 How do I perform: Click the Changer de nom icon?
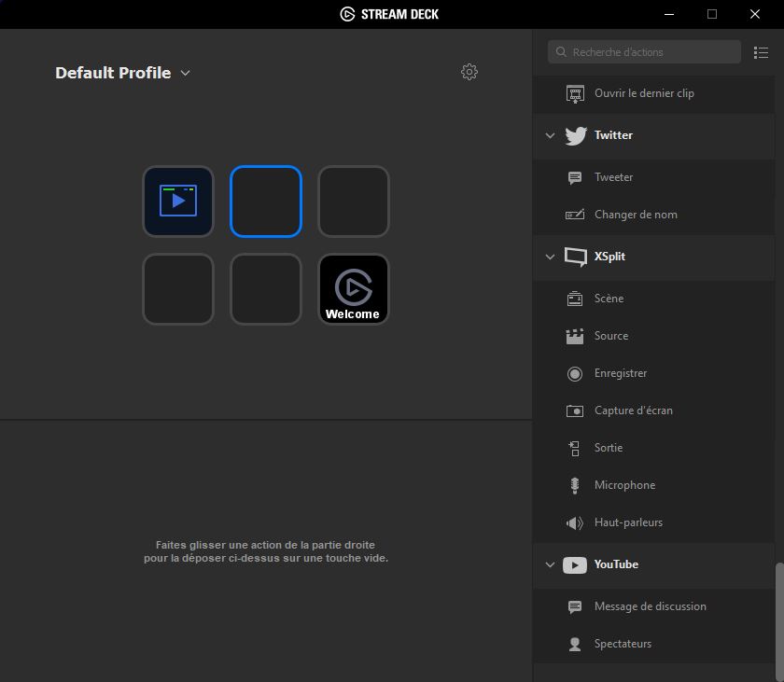click(575, 215)
